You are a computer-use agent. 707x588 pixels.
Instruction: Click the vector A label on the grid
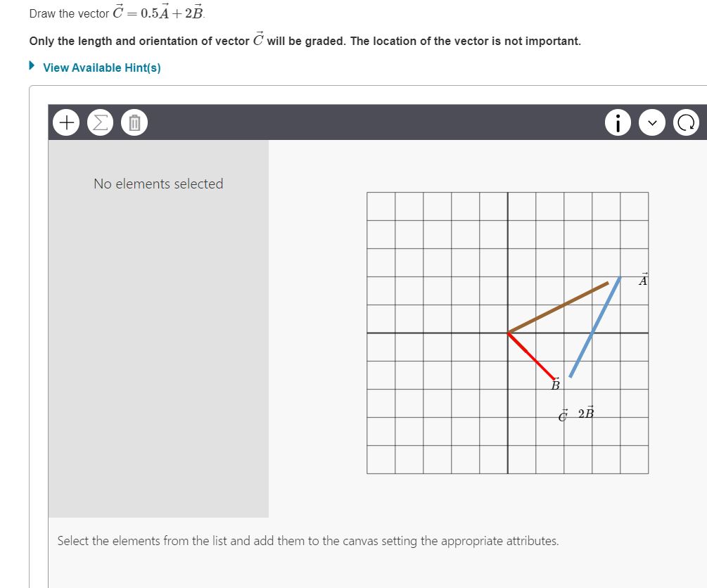[x=642, y=279]
